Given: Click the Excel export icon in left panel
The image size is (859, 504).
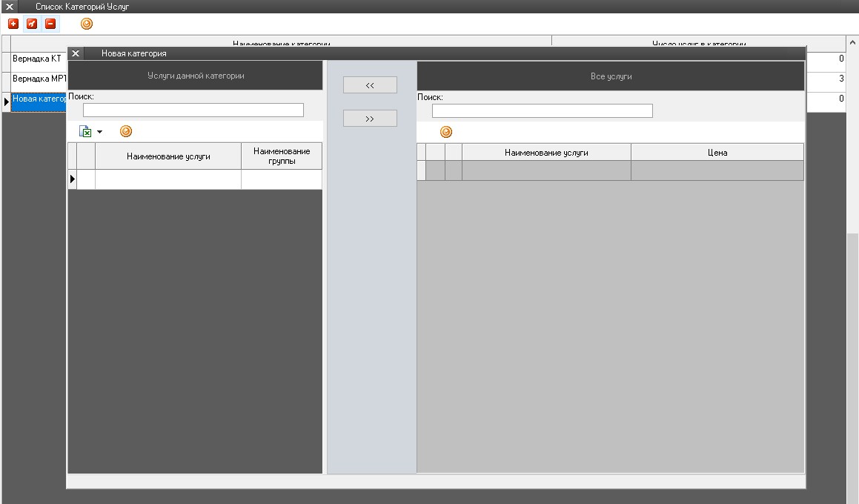Looking at the screenshot, I should coord(85,131).
